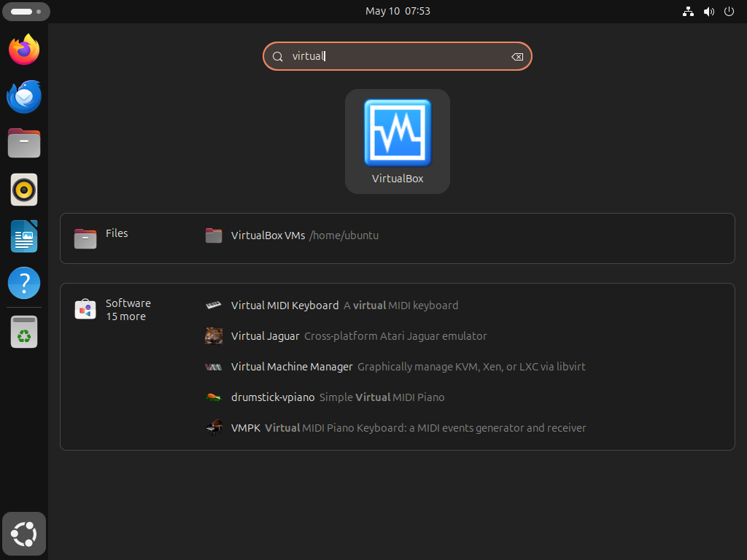Click the drumstick-vpiano icon
This screenshot has height=560, width=747.
tap(214, 397)
